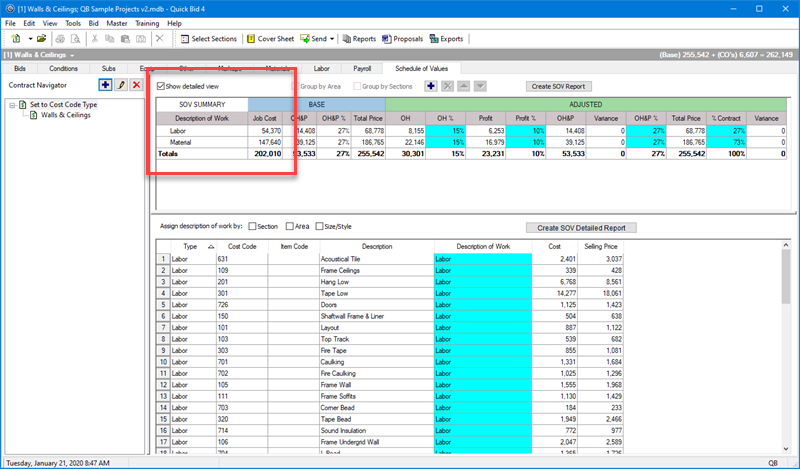Click the Description of Work column header
The height and width of the screenshot is (470, 800).
click(483, 246)
